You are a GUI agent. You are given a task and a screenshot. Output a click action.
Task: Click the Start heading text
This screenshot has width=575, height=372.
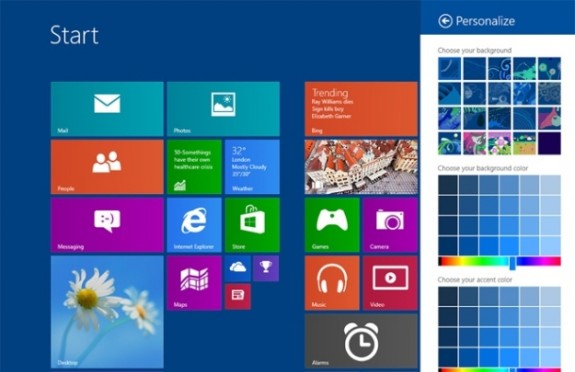[x=74, y=35]
